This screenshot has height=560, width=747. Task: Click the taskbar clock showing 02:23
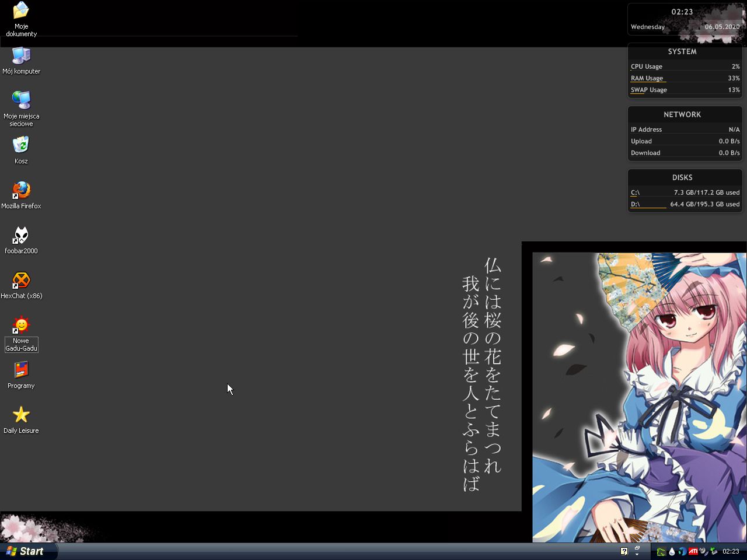pos(731,551)
